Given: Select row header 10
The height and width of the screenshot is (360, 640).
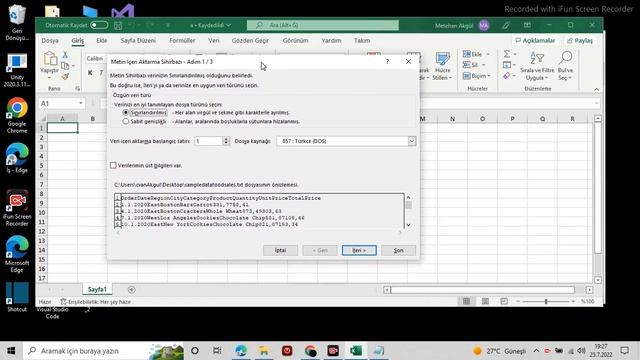Looking at the screenshot, I should point(42,213).
